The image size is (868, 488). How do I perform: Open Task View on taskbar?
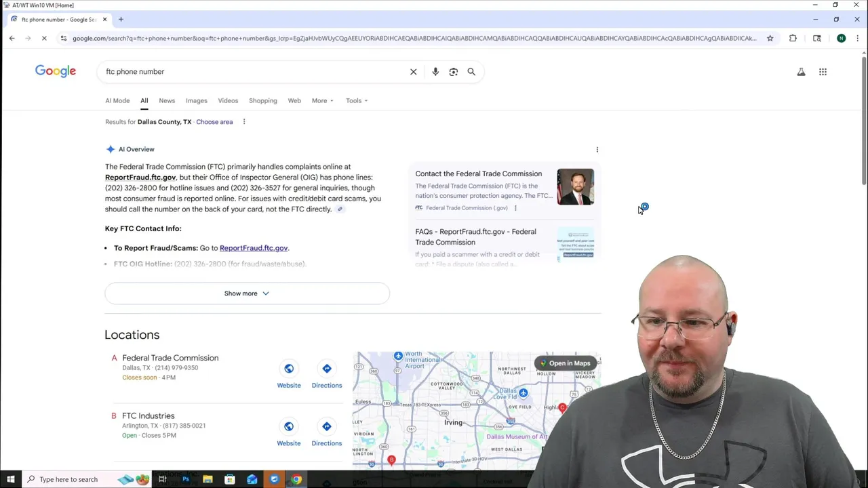[163, 479]
